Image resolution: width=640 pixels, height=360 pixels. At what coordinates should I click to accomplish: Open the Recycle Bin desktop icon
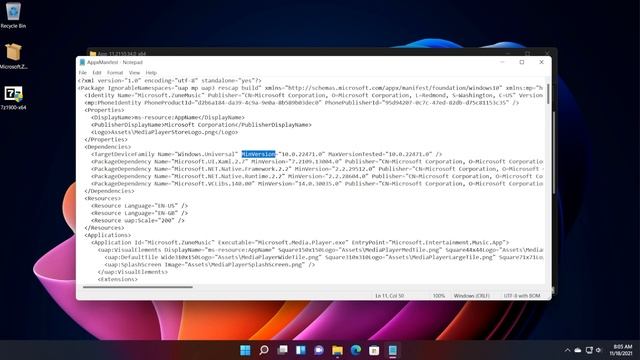click(13, 16)
